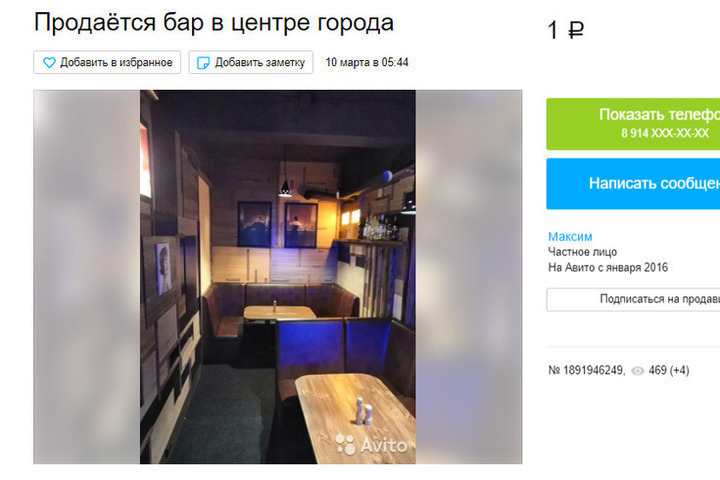The height and width of the screenshot is (480, 720).
Task: Write a message (Написать сообщение)
Action: 633,184
